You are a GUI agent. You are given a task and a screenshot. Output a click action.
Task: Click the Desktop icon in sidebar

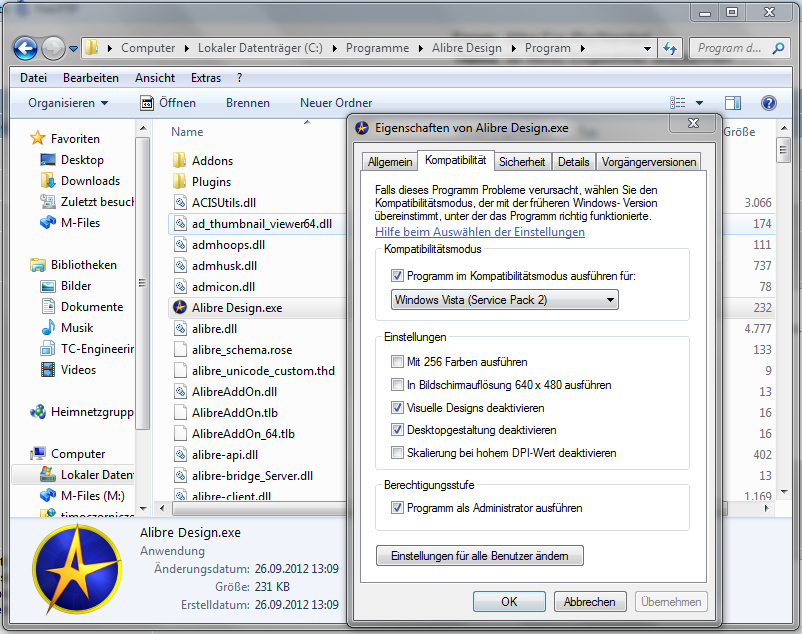point(48,160)
